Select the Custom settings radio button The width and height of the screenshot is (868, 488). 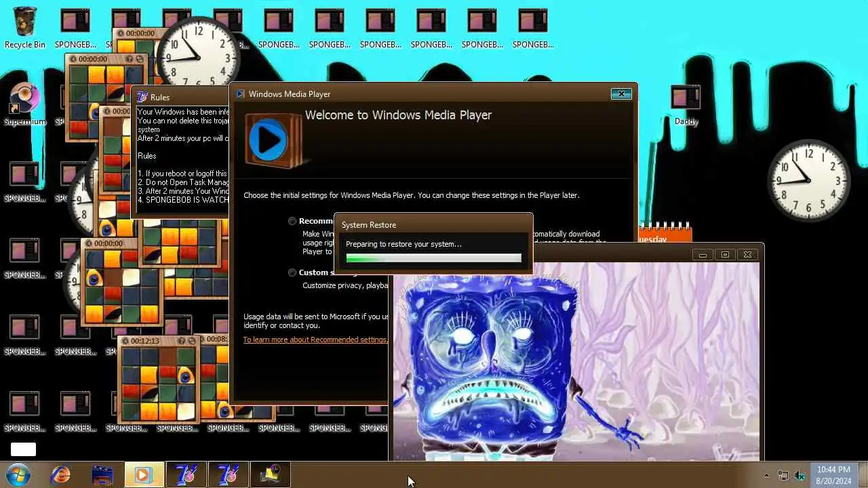pos(292,272)
